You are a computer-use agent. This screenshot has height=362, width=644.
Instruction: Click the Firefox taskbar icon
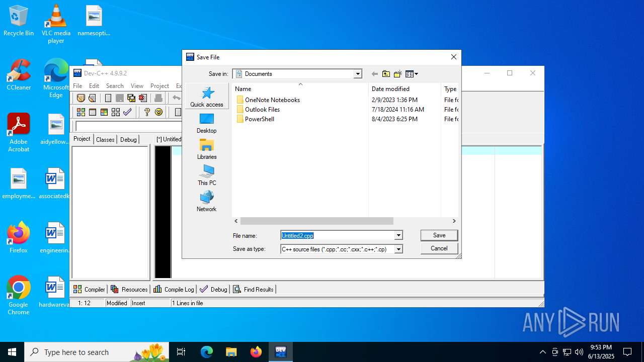[256, 352]
